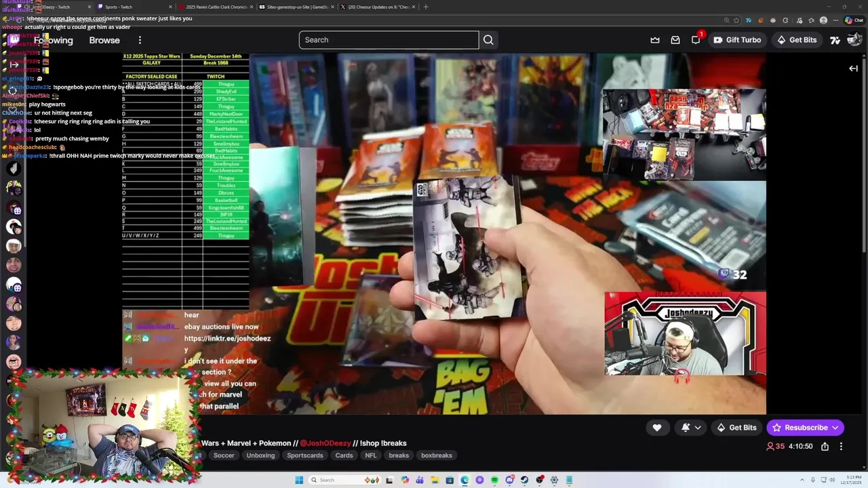The image size is (868, 488).
Task: Select the Cards tag
Action: [344, 455]
